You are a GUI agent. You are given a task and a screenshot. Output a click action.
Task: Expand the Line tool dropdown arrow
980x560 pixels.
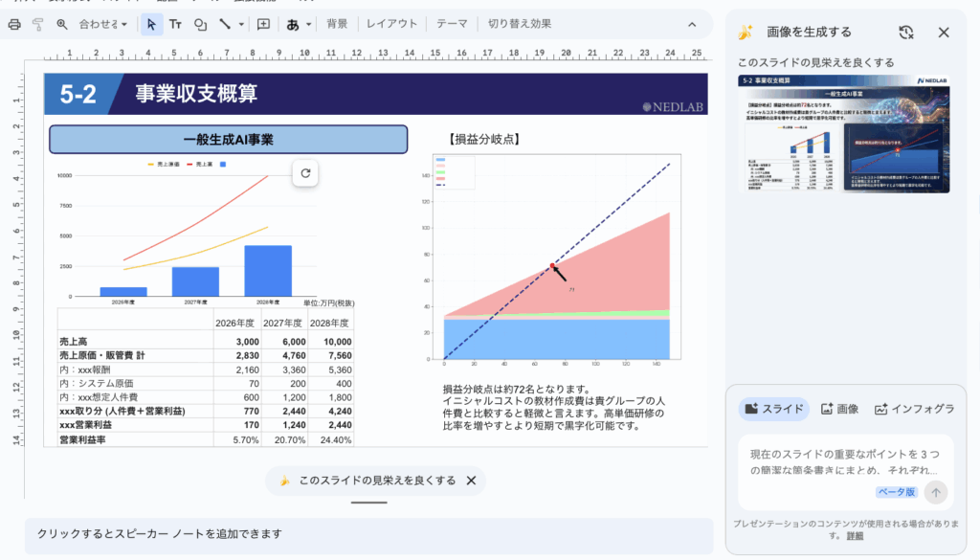tap(241, 24)
